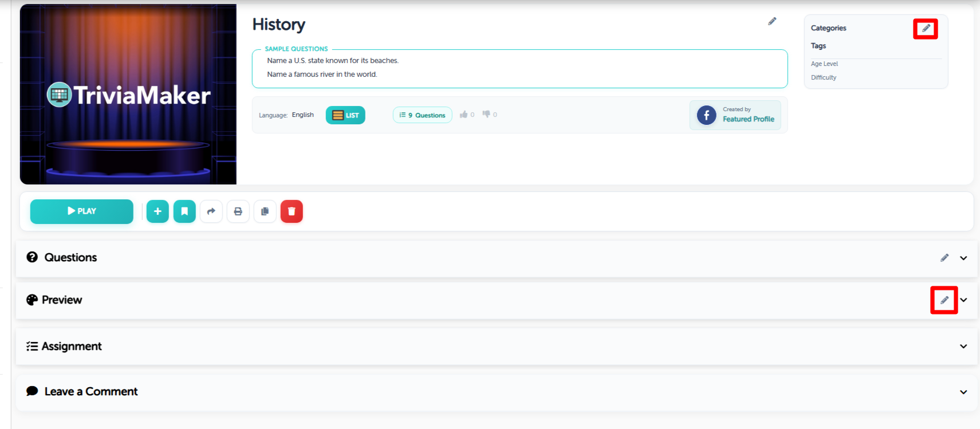Edit the History title with pencil icon
The height and width of the screenshot is (429, 980).
772,21
